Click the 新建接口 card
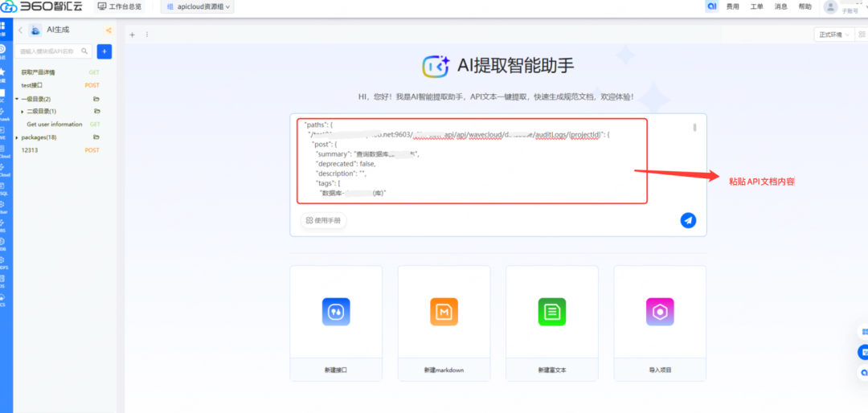 (336, 323)
